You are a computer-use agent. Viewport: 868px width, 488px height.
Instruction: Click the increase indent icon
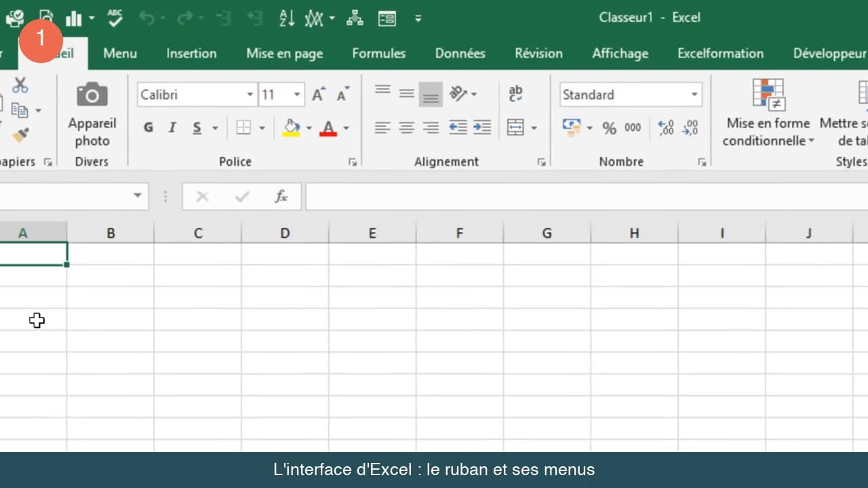[482, 127]
